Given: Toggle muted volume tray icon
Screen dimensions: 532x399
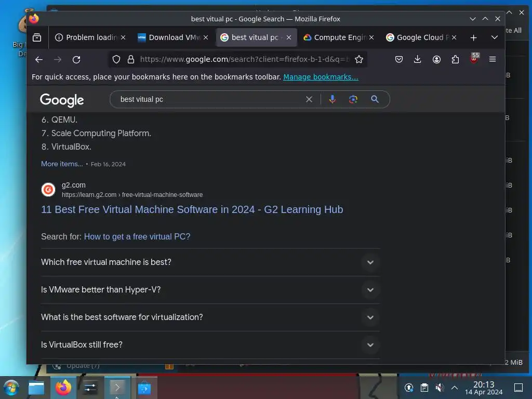Looking at the screenshot, I should click(440, 388).
